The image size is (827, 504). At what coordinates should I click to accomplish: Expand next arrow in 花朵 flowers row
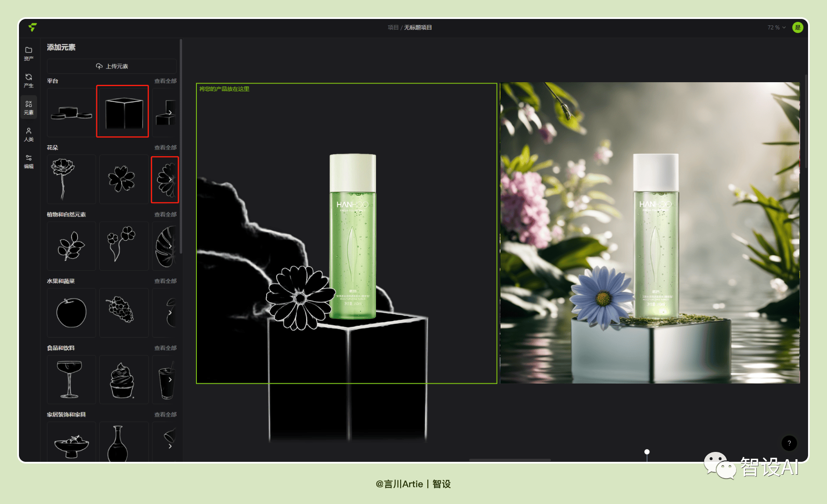point(170,179)
